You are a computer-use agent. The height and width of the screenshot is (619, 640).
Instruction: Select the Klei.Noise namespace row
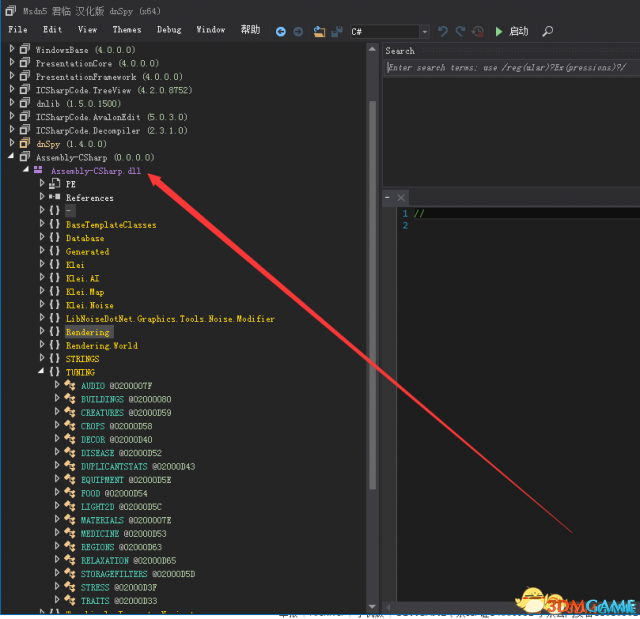(x=89, y=306)
